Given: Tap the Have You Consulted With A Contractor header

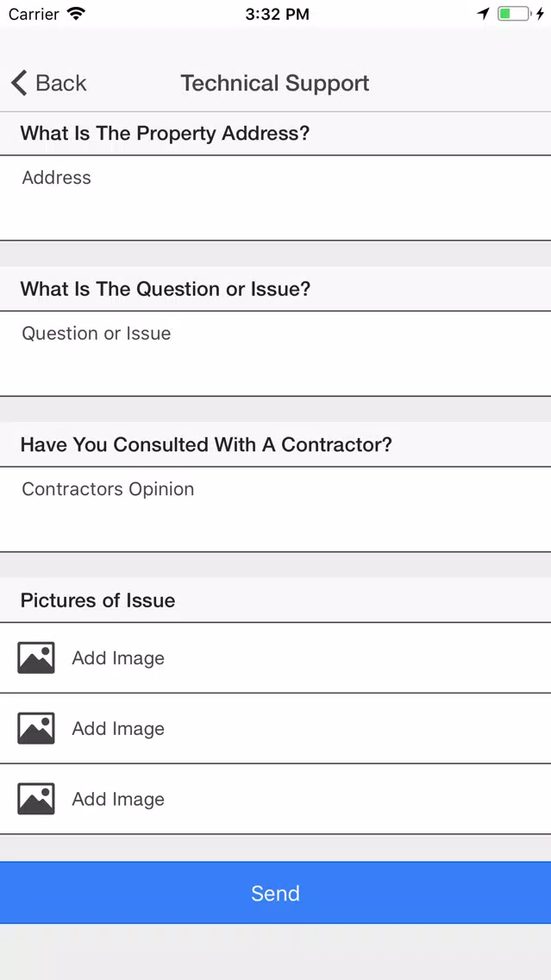Looking at the screenshot, I should (206, 445).
